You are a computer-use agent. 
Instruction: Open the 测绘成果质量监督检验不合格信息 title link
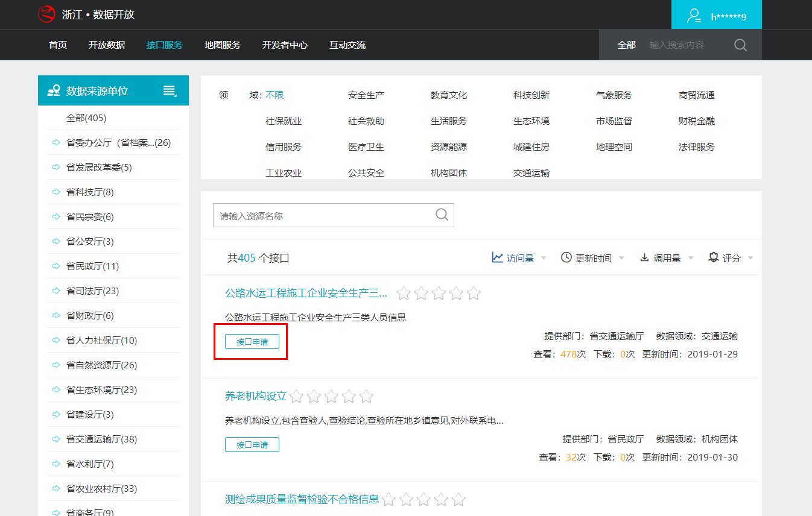[302, 500]
